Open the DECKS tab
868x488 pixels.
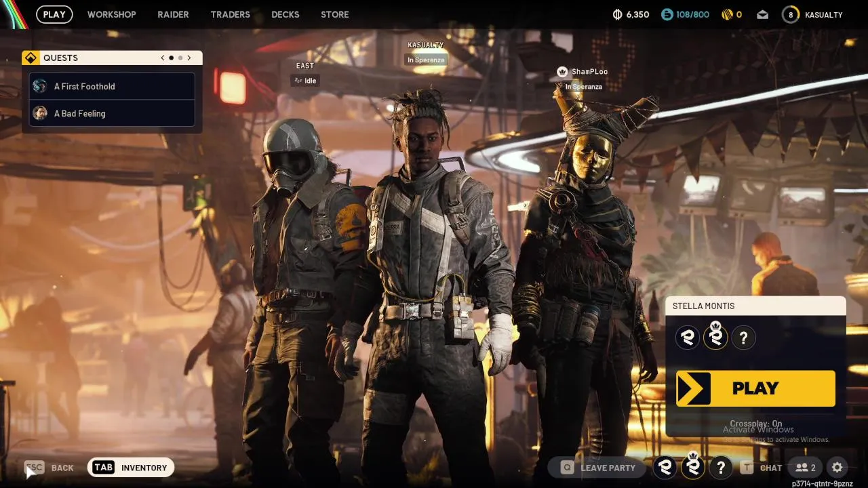coord(285,14)
